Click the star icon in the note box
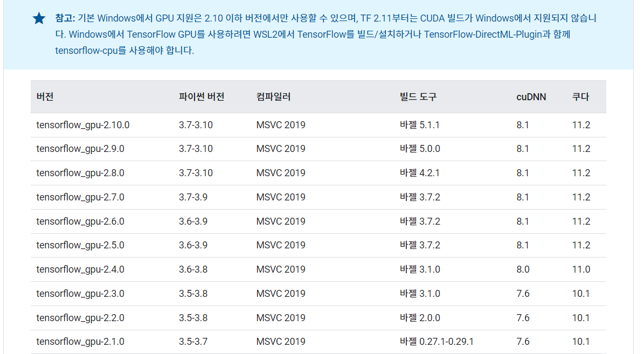The height and width of the screenshot is (354, 644). 39,18
